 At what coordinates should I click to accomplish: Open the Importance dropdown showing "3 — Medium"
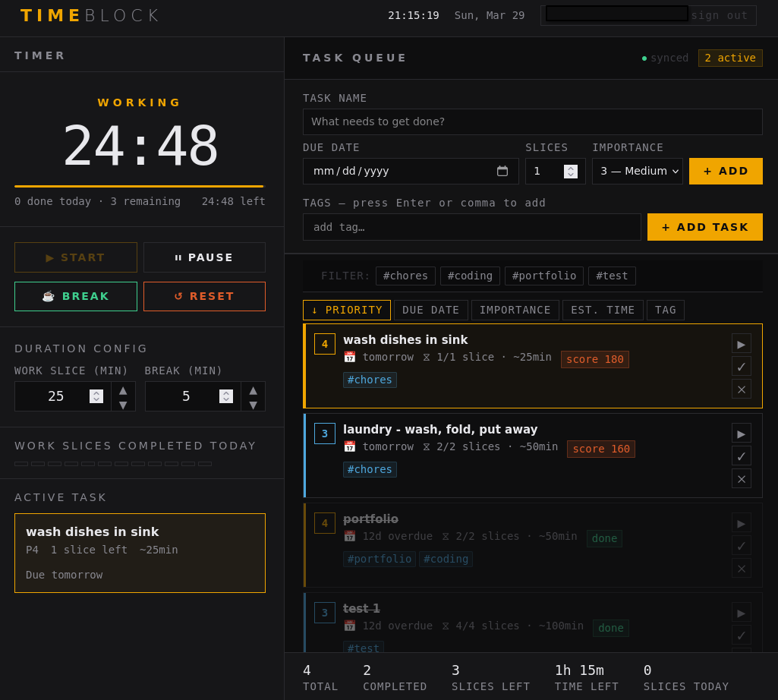point(638,171)
